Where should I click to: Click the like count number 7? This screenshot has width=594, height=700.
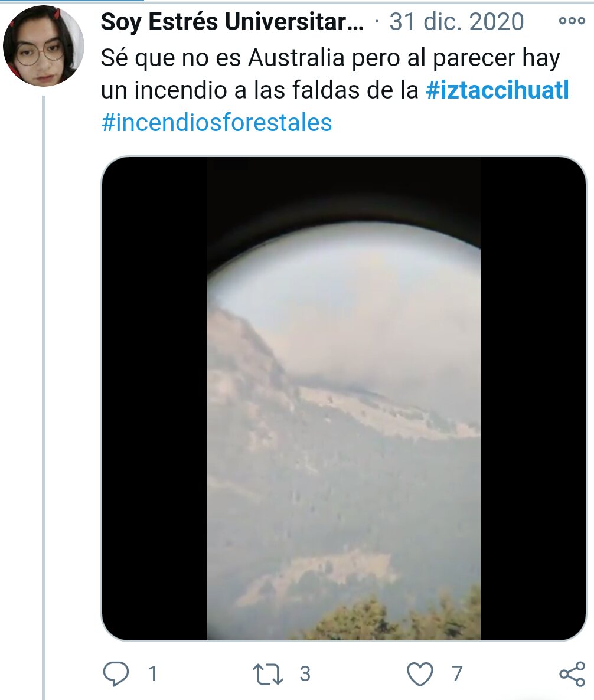[x=456, y=673]
